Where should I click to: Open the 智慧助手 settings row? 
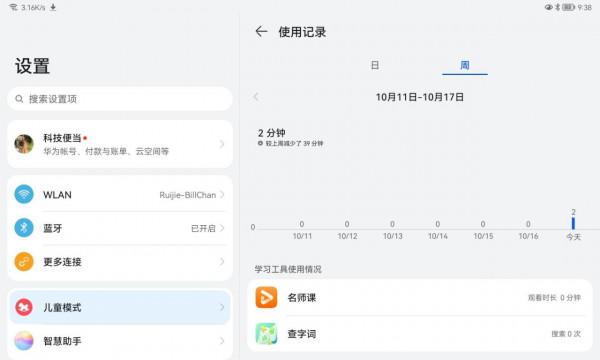pyautogui.click(x=120, y=341)
